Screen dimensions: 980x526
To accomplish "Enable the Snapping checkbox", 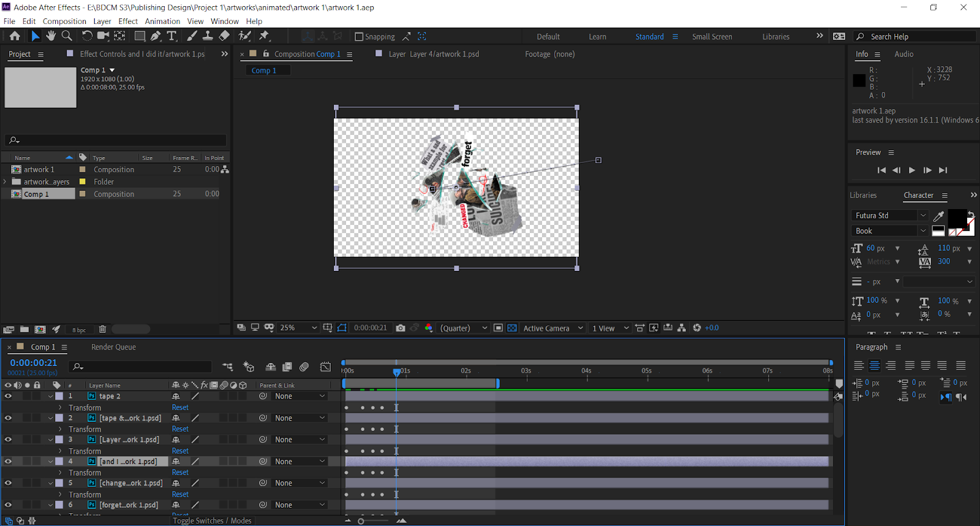I will pos(359,37).
